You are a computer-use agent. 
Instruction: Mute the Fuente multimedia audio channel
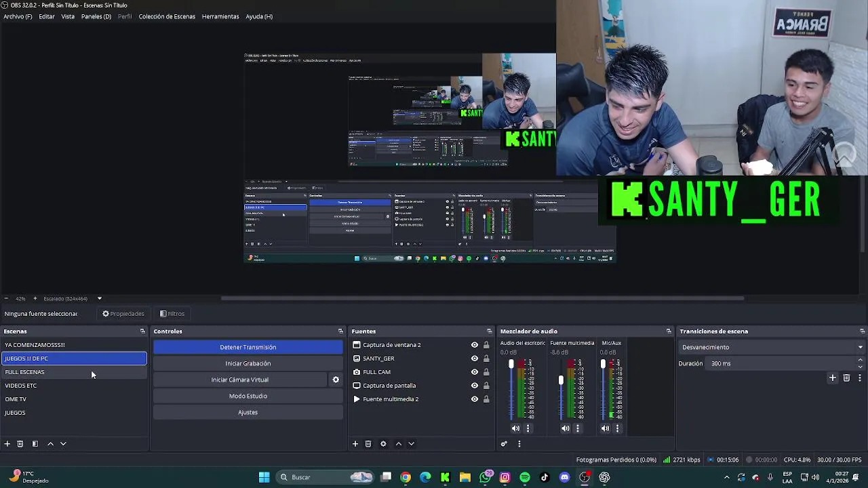click(566, 428)
